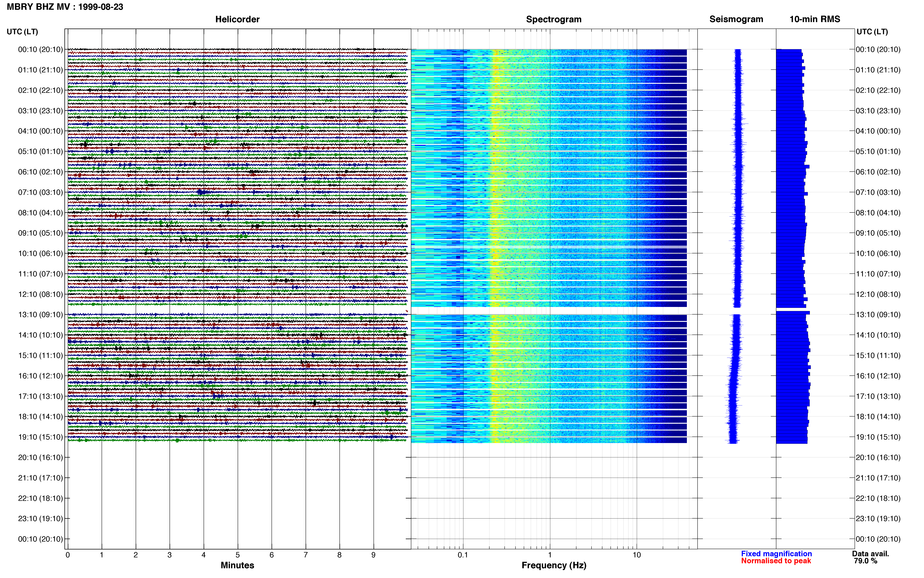Click minute tick label 0 on helicorder axis

pyautogui.click(x=68, y=555)
